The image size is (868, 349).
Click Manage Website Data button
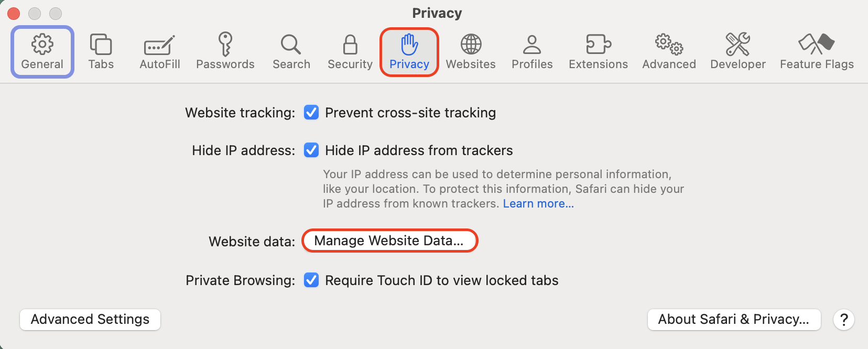(389, 241)
